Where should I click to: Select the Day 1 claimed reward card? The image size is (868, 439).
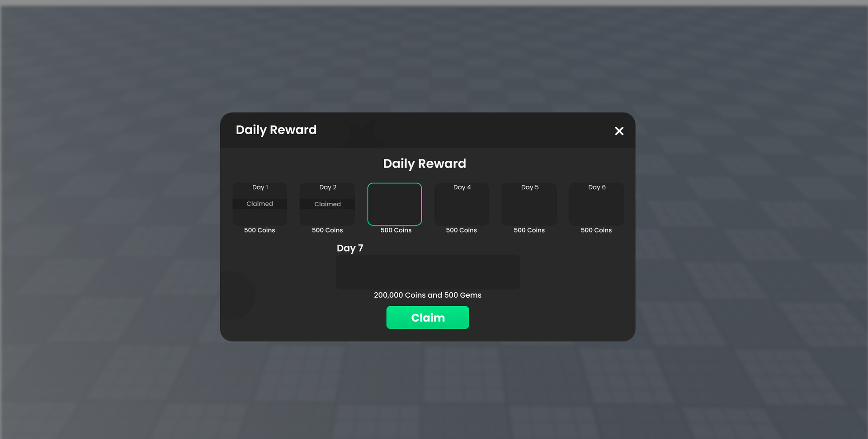click(259, 204)
